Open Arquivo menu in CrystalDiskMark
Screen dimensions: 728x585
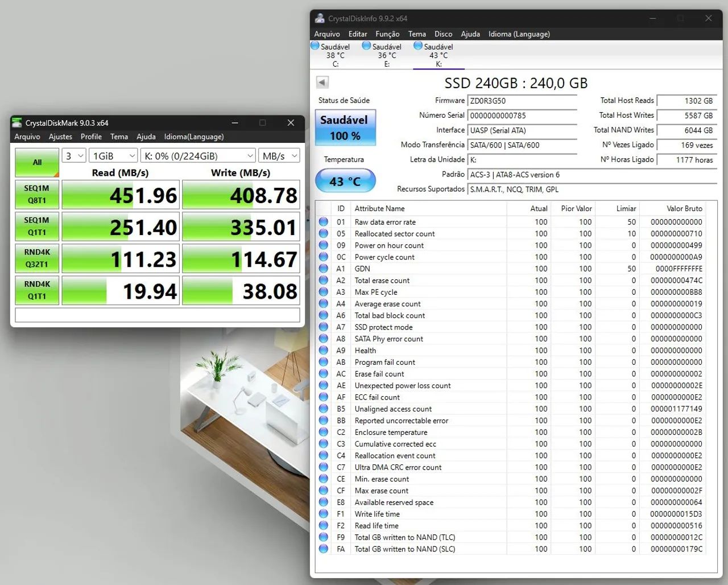tap(27, 137)
